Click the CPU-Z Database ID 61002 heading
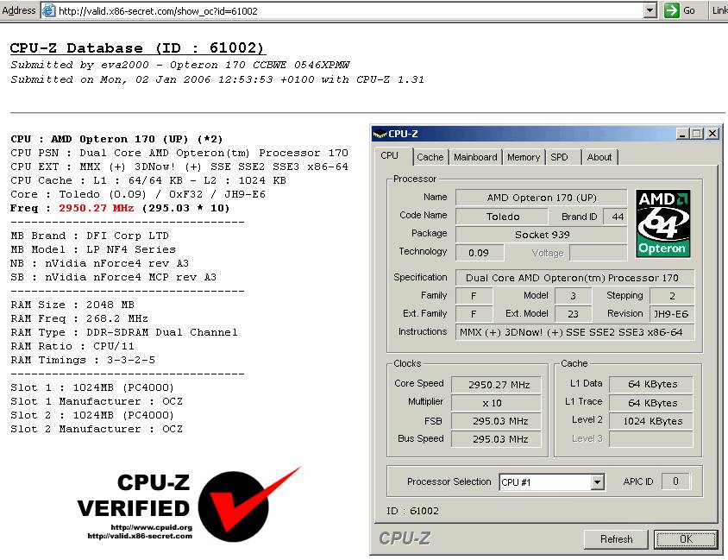Screen dimensions: 728x560 [137, 48]
